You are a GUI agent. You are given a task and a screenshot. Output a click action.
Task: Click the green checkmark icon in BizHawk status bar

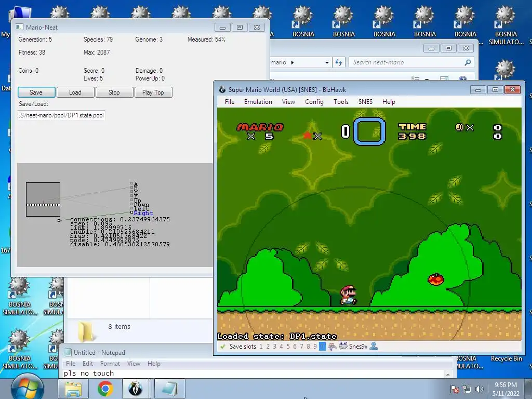point(222,347)
